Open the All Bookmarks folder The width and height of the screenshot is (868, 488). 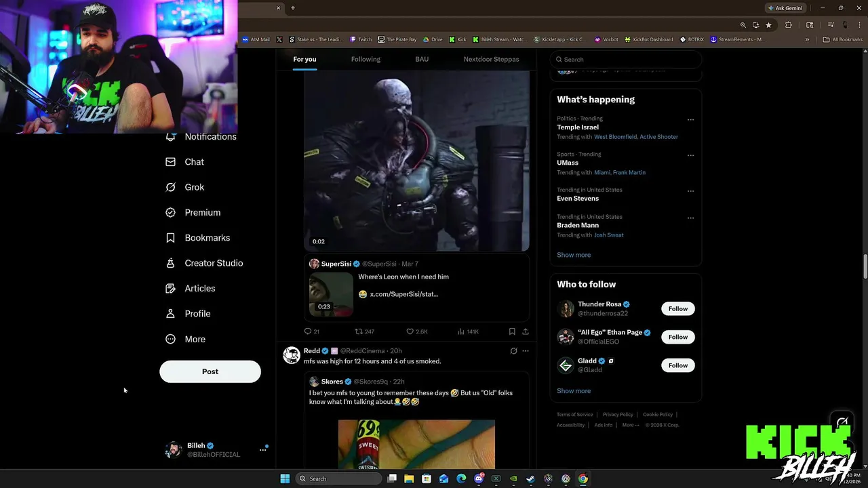coord(843,39)
